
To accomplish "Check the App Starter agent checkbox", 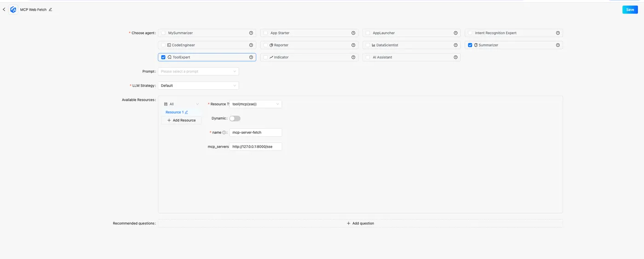I will point(265,33).
